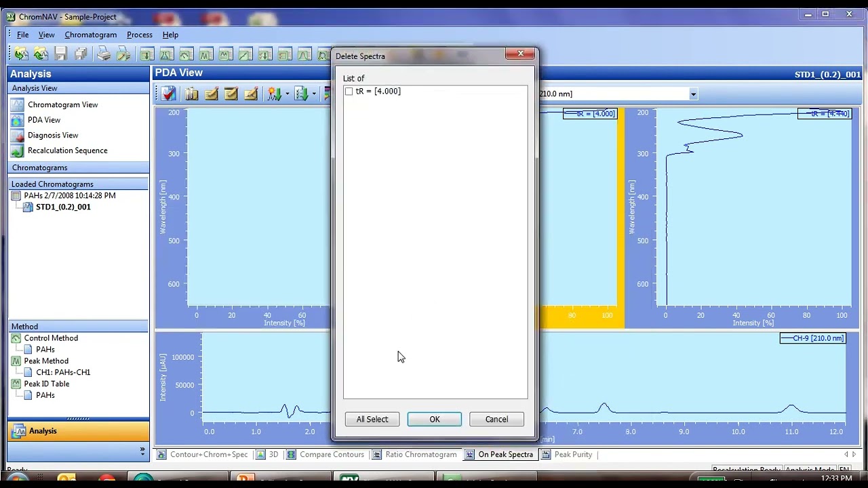Select the Peak Method tree node

pos(46,361)
